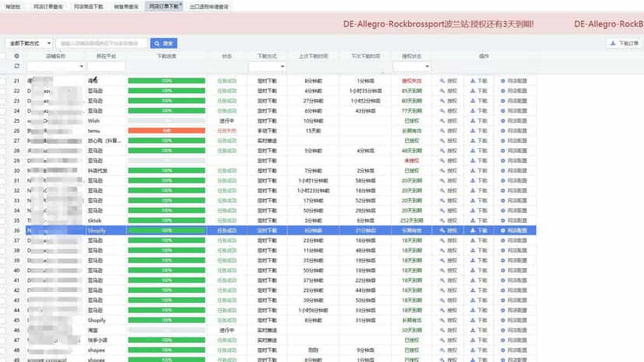This screenshot has width=644, height=362.
Task: Switch to the 销售单查询 tab
Action: [x=126, y=6]
